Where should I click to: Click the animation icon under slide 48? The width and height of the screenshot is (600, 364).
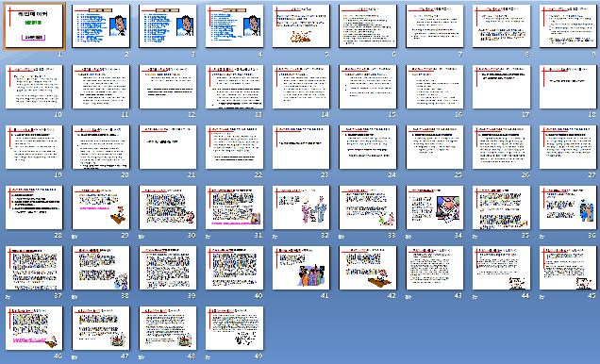coord(142,357)
